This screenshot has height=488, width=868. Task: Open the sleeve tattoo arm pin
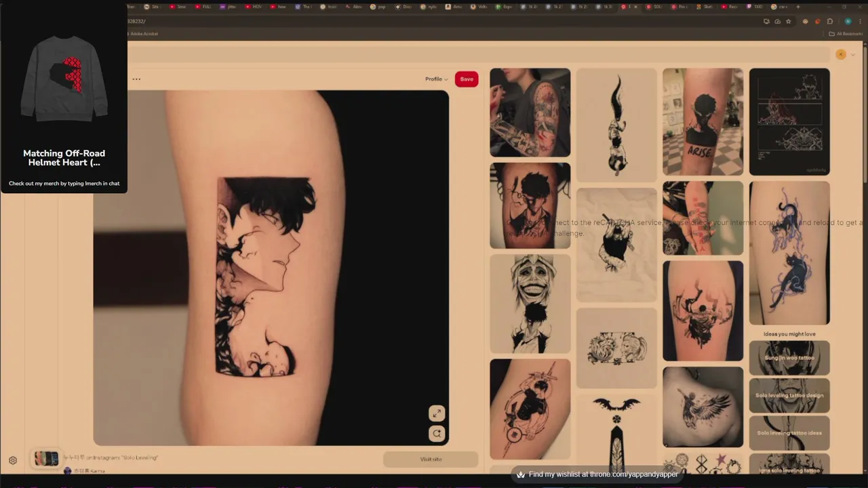click(530, 113)
